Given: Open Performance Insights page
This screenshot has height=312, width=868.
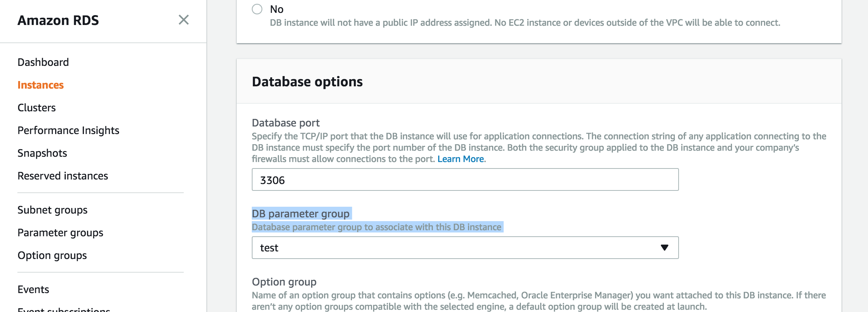Looking at the screenshot, I should click(x=68, y=130).
